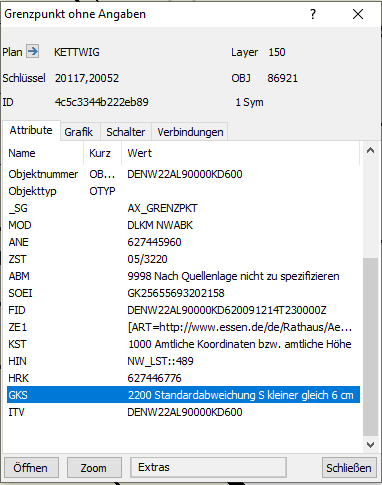Select the ANE attribute row
This screenshot has height=485, width=382.
pos(183,242)
